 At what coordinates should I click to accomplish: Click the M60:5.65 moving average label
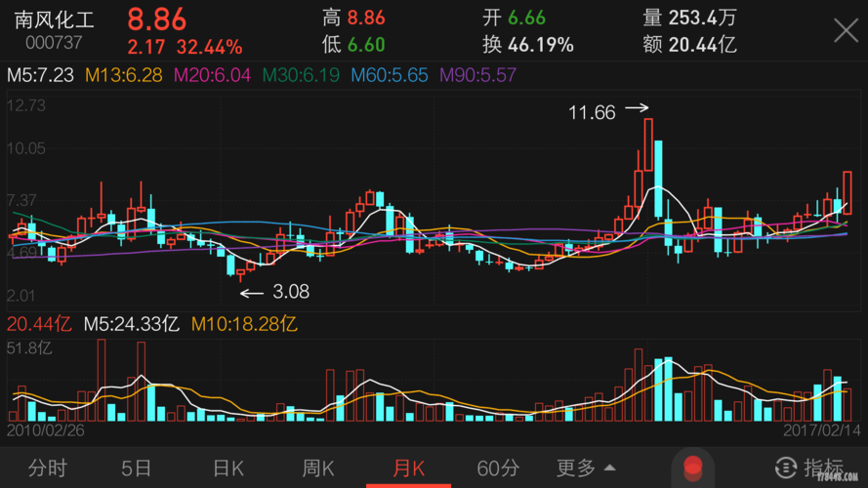pos(390,75)
